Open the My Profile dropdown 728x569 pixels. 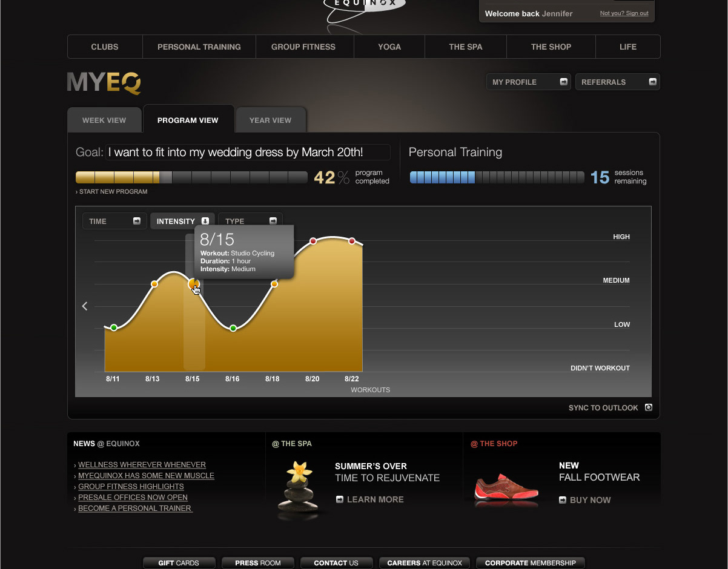click(529, 82)
